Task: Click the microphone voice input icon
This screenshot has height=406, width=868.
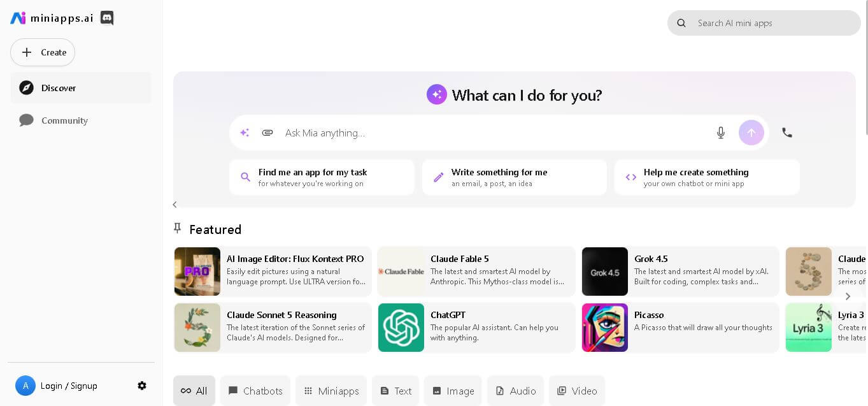Action: tap(721, 133)
